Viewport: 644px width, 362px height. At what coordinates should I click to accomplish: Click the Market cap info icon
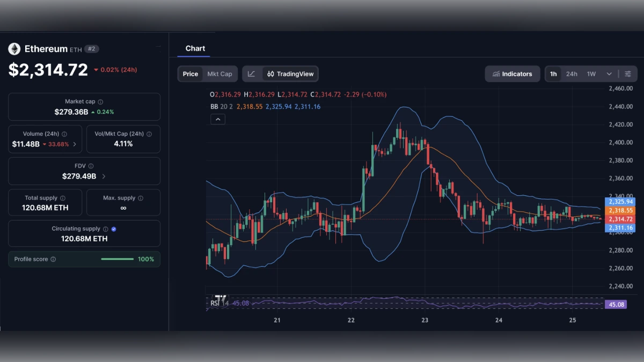100,101
